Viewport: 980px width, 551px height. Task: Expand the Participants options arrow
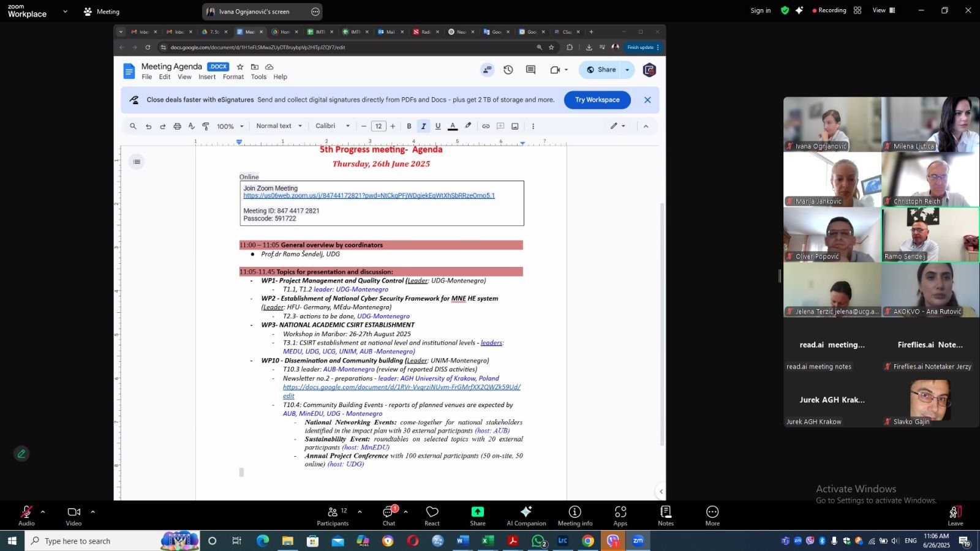tap(360, 512)
